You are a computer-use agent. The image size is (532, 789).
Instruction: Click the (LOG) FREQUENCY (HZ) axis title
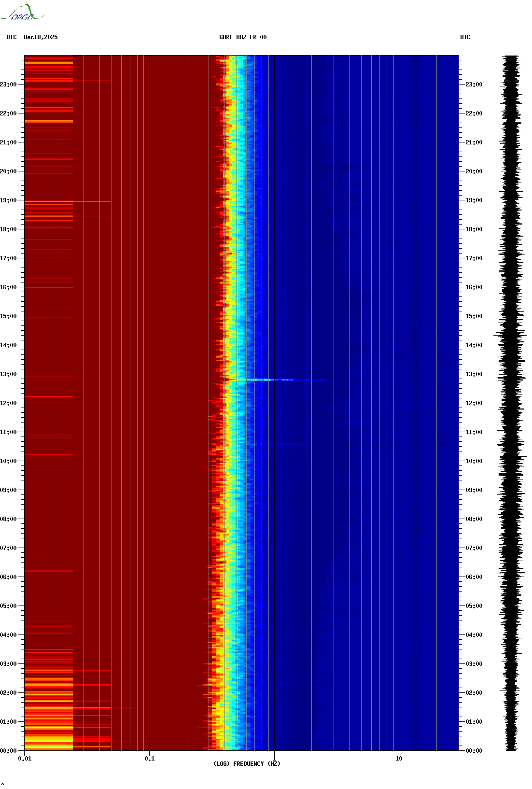click(x=247, y=764)
